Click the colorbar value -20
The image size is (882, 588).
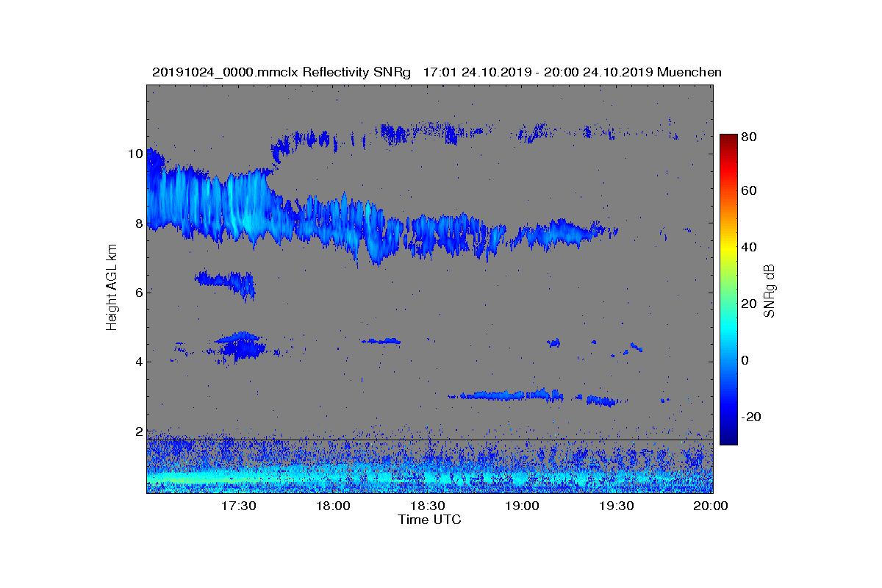point(752,417)
